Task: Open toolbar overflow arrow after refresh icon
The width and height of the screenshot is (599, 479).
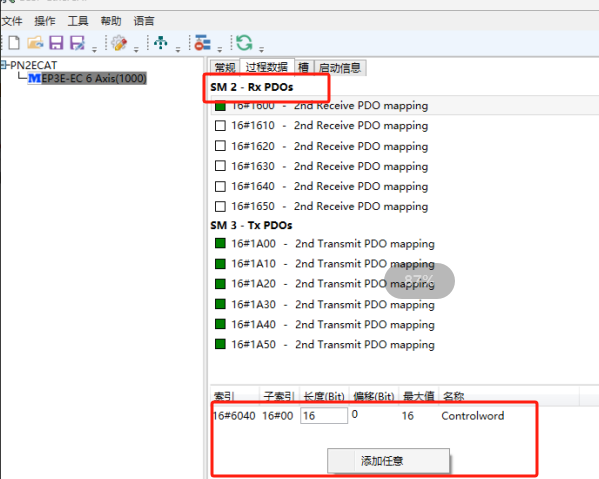Action: [x=261, y=50]
